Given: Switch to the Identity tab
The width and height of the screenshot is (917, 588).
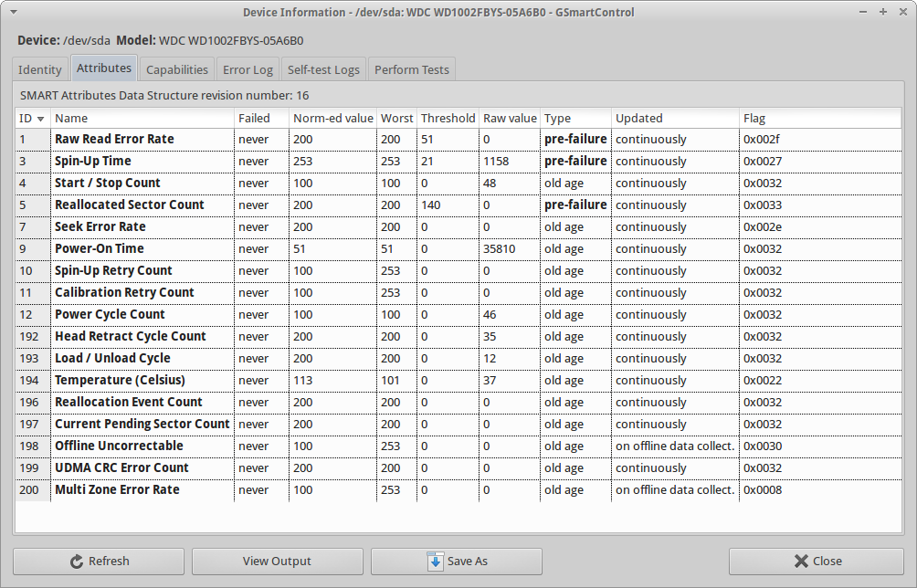Looking at the screenshot, I should [40, 69].
